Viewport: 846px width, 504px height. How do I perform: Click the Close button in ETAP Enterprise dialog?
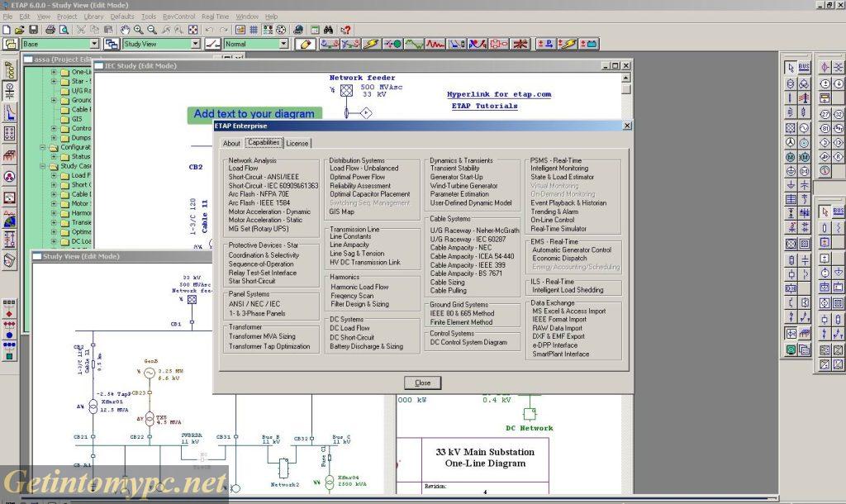tap(422, 383)
